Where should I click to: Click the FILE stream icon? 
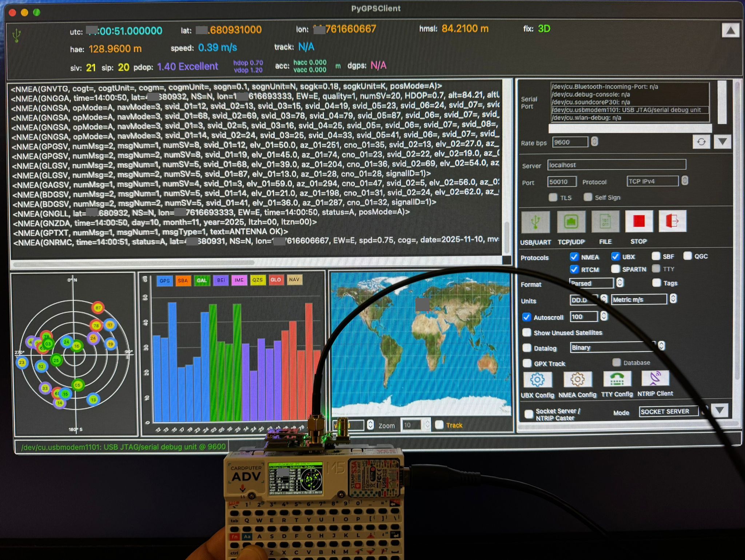point(605,222)
